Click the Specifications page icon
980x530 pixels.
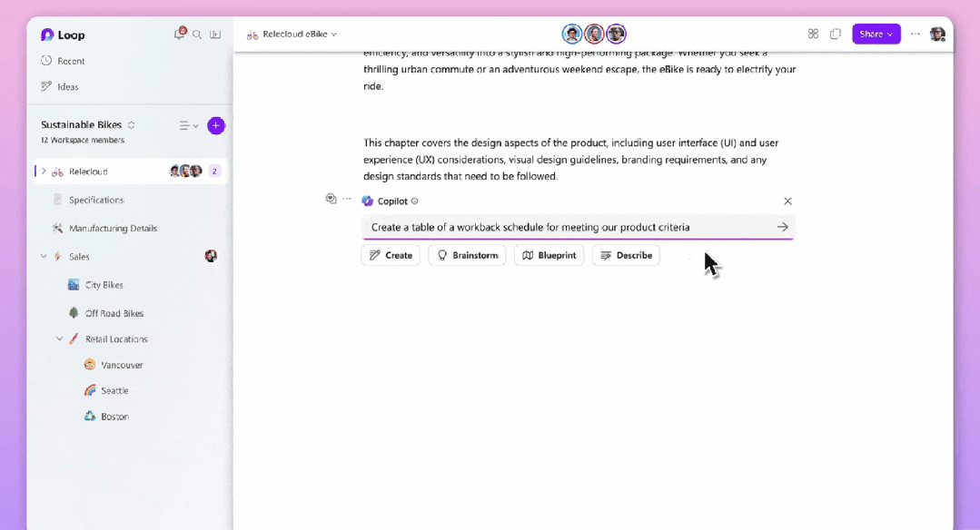pos(57,200)
